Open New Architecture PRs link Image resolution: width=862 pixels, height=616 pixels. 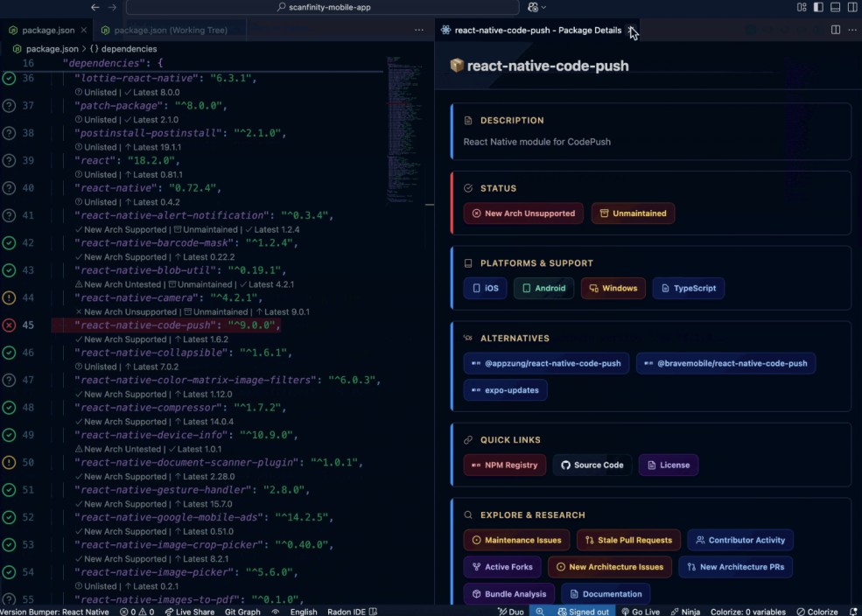click(736, 567)
